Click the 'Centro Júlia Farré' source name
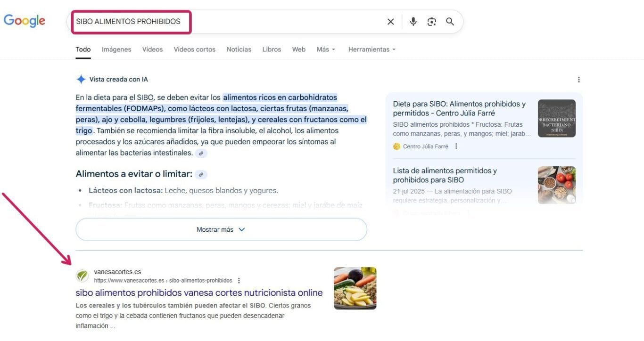The image size is (644, 341). coord(425,146)
